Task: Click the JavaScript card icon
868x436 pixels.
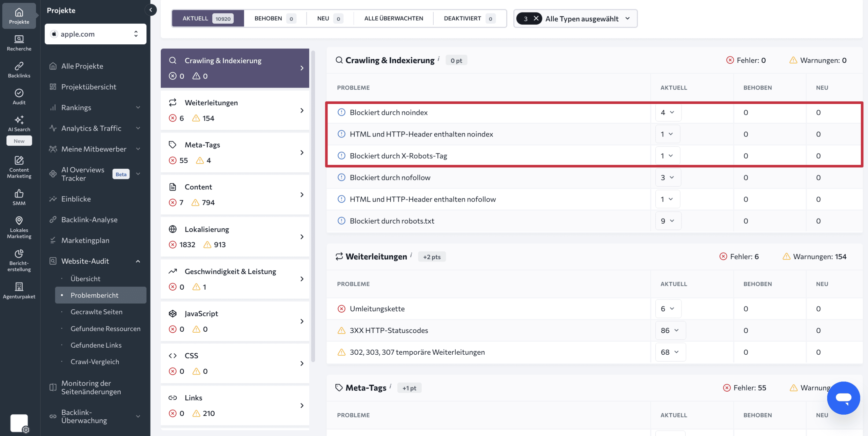Action: [173, 314]
